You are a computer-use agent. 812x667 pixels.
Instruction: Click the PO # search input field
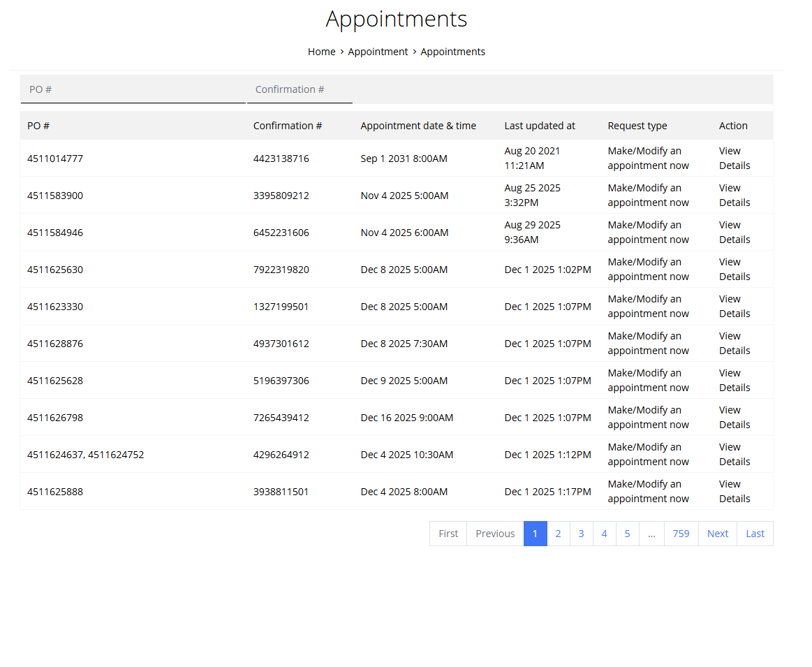click(x=133, y=90)
